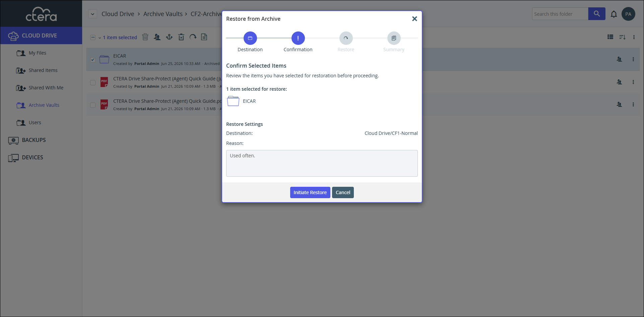This screenshot has height=317, width=644.
Task: Cancel the restore dialog
Action: (343, 192)
